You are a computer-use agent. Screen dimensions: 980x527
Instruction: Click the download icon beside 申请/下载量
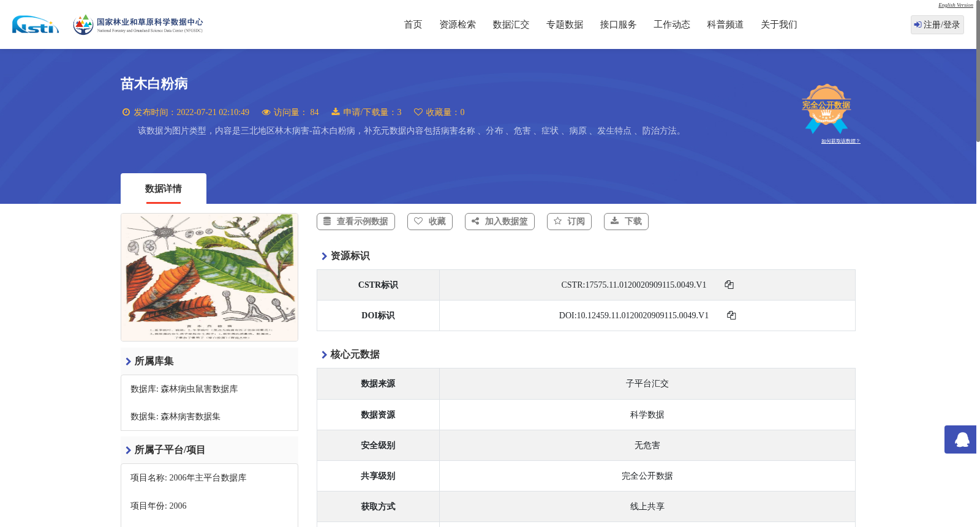click(336, 111)
